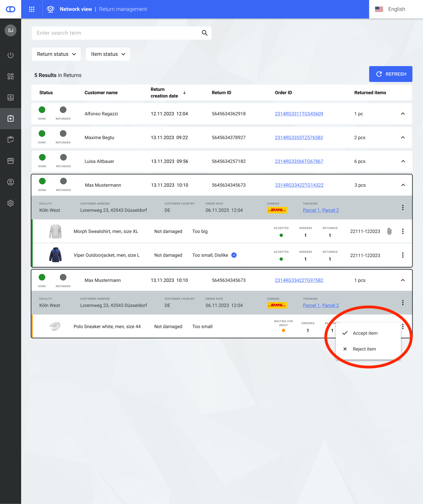The height and width of the screenshot is (504, 423).
Task: Open the Item status filter dropdown
Action: click(108, 54)
